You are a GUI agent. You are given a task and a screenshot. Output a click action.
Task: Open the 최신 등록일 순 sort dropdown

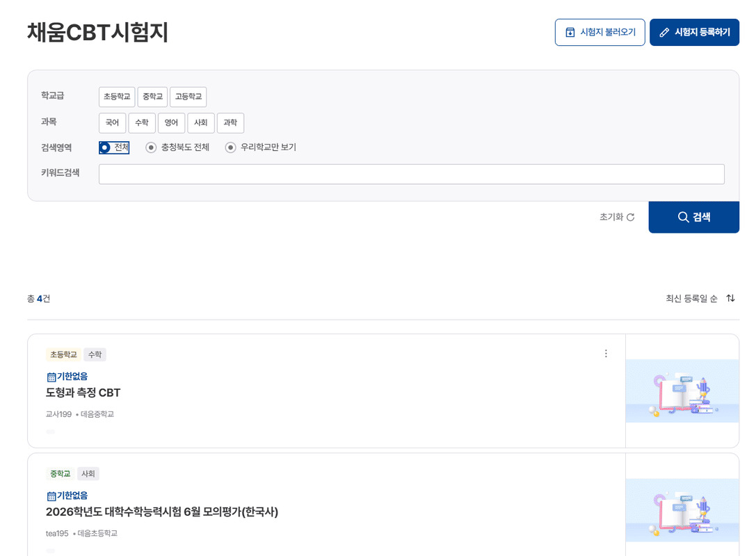[x=700, y=298]
